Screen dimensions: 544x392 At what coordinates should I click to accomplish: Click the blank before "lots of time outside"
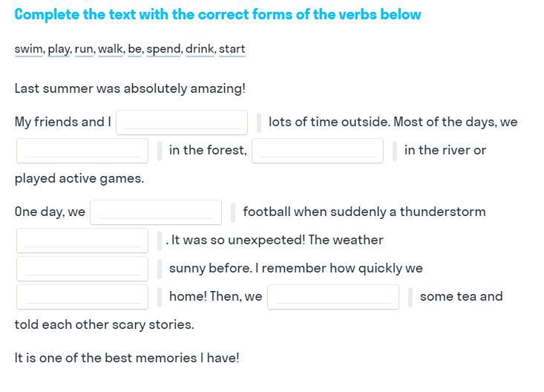point(182,122)
